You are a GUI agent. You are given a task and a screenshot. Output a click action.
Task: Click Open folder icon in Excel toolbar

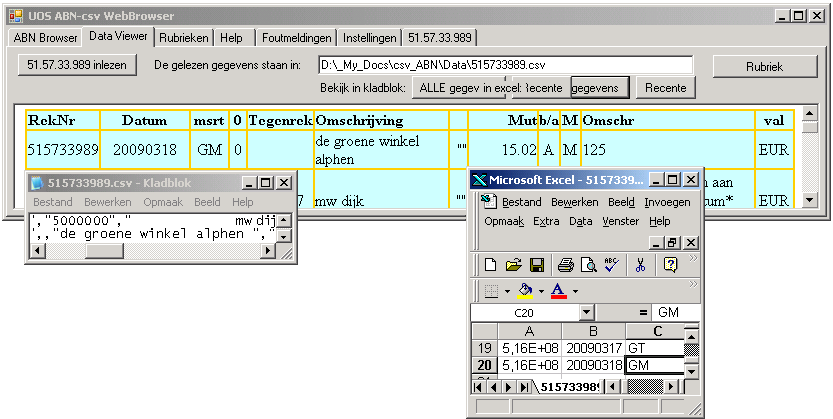[513, 264]
